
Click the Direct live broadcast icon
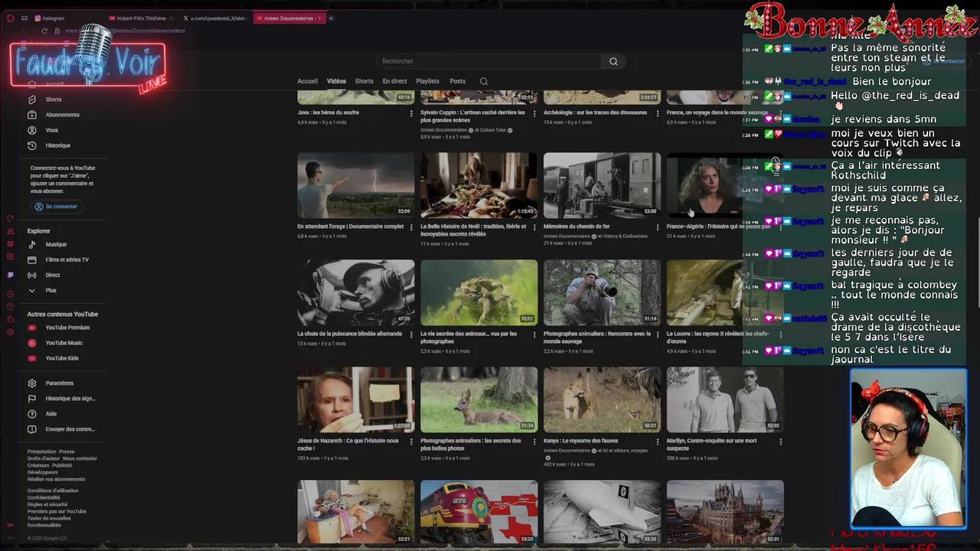[x=32, y=275]
